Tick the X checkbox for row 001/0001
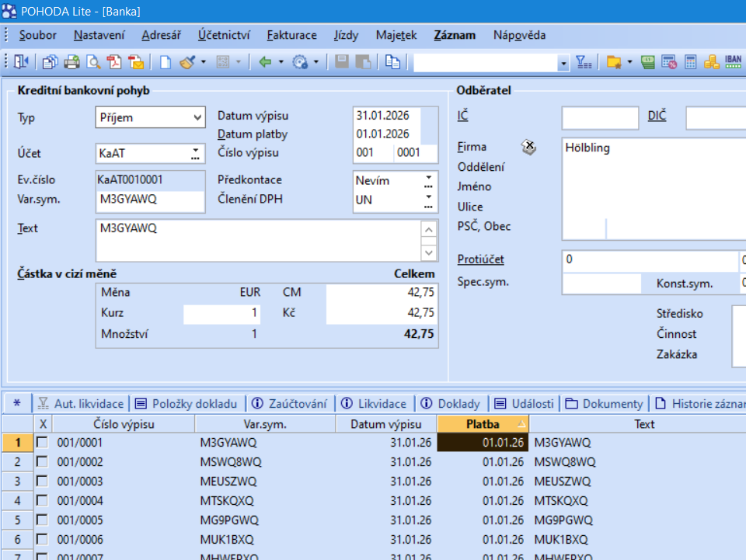The height and width of the screenshot is (560, 746). click(43, 442)
